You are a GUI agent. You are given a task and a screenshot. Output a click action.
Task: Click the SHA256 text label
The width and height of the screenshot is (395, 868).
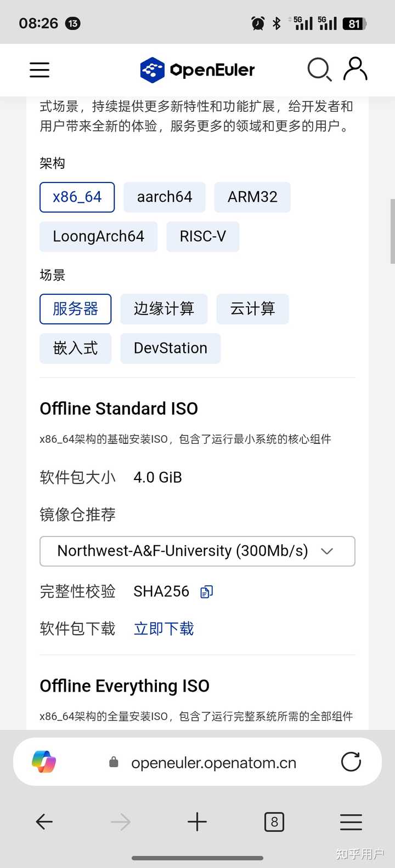[161, 591]
